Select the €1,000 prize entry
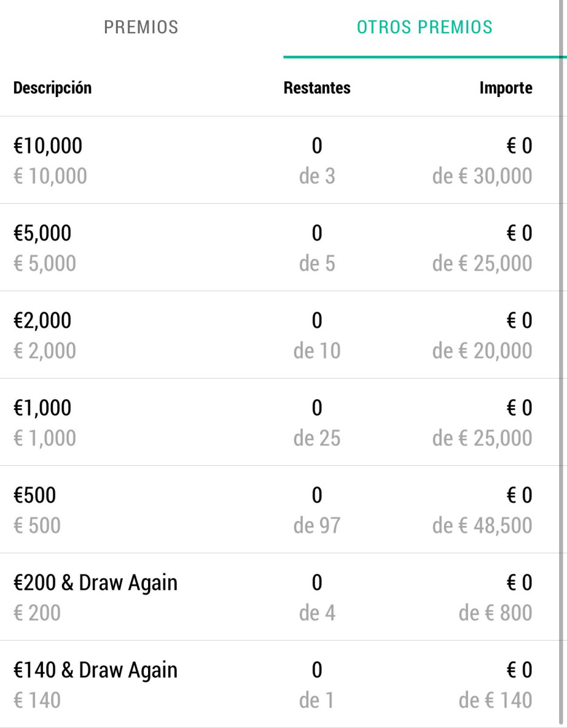The image size is (567, 728). pyautogui.click(x=279, y=422)
